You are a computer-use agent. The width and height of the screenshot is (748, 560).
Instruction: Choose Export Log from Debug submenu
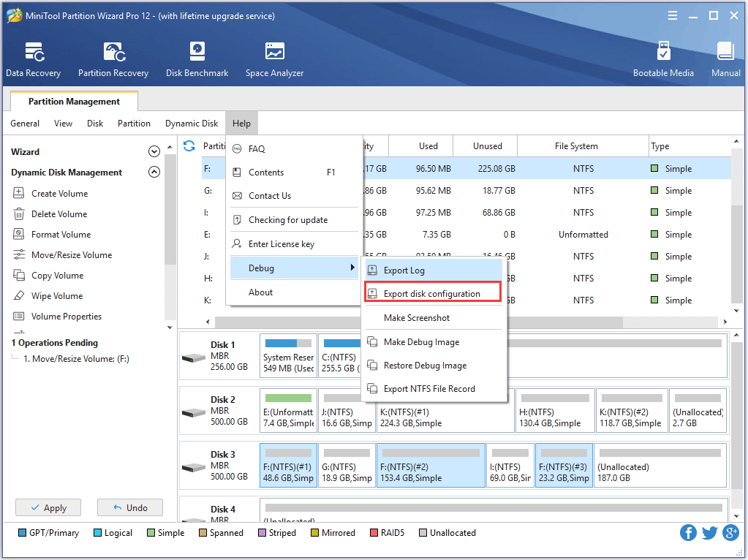click(x=404, y=270)
